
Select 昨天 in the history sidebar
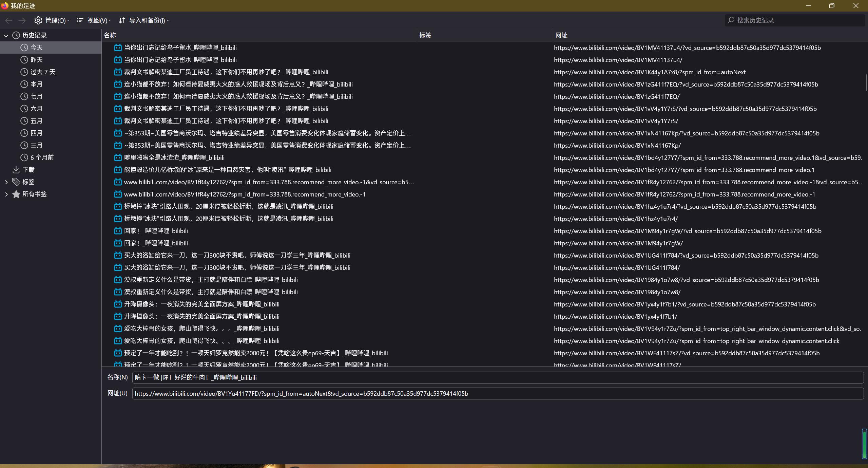tap(37, 59)
